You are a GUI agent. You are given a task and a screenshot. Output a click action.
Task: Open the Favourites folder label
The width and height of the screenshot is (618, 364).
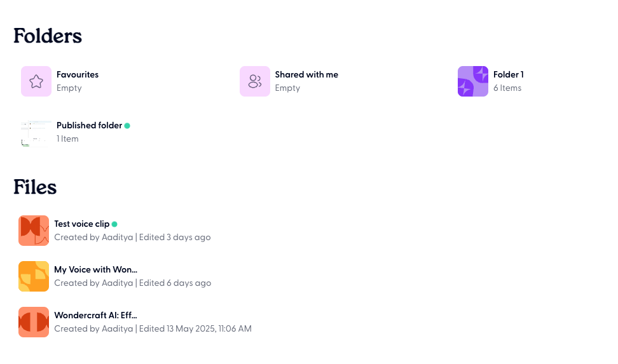tap(78, 74)
